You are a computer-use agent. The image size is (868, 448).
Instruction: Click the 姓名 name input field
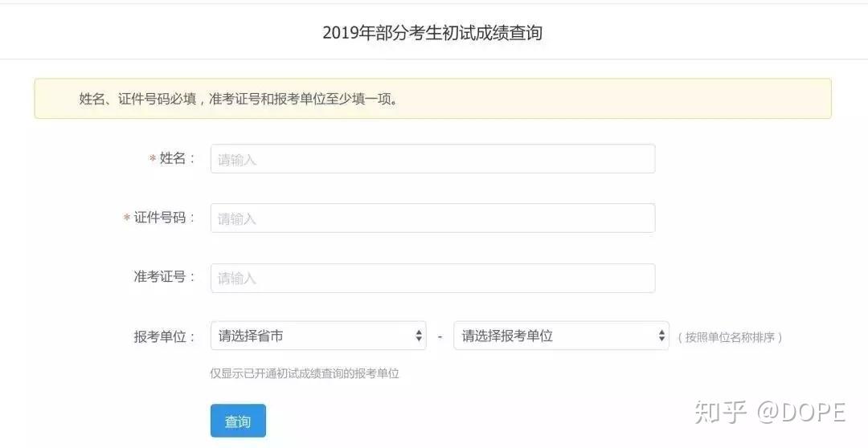point(433,159)
